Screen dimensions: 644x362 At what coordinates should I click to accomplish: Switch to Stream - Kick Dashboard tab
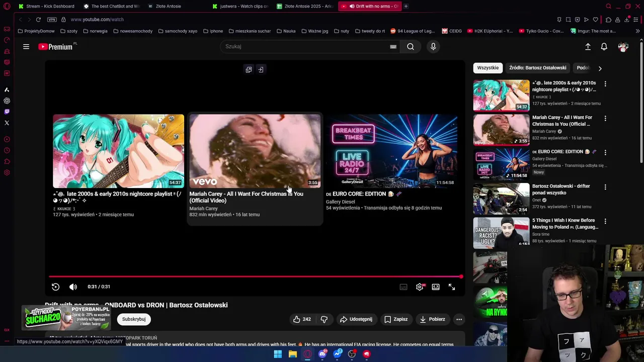point(45,6)
